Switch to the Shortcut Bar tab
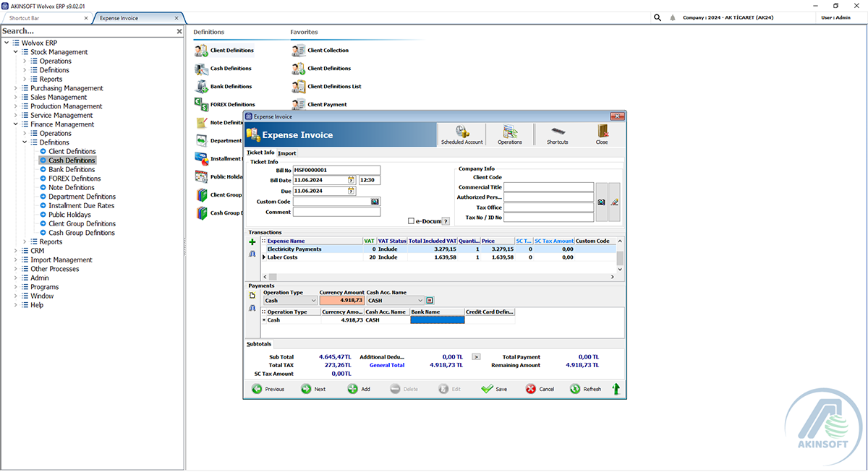Viewport: 868px width, 472px height. click(46, 18)
